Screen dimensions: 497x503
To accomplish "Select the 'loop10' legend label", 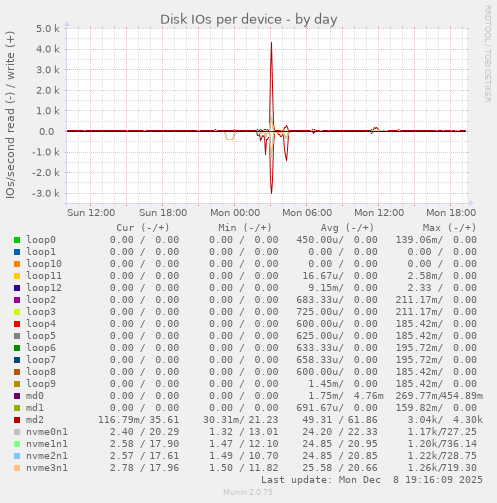I will click(x=44, y=264).
